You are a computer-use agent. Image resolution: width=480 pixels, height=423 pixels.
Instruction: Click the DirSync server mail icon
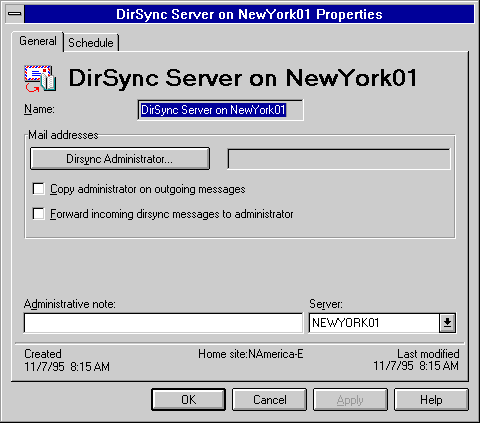(x=40, y=79)
